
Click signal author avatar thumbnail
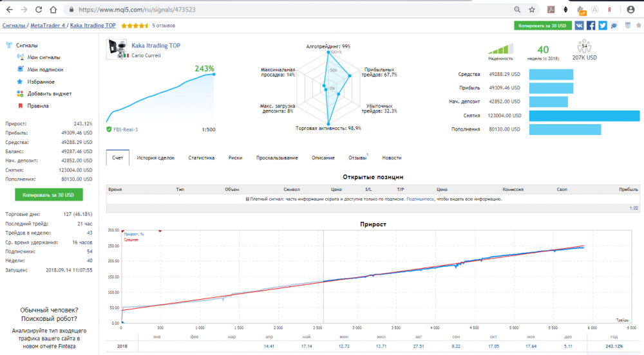click(x=117, y=50)
